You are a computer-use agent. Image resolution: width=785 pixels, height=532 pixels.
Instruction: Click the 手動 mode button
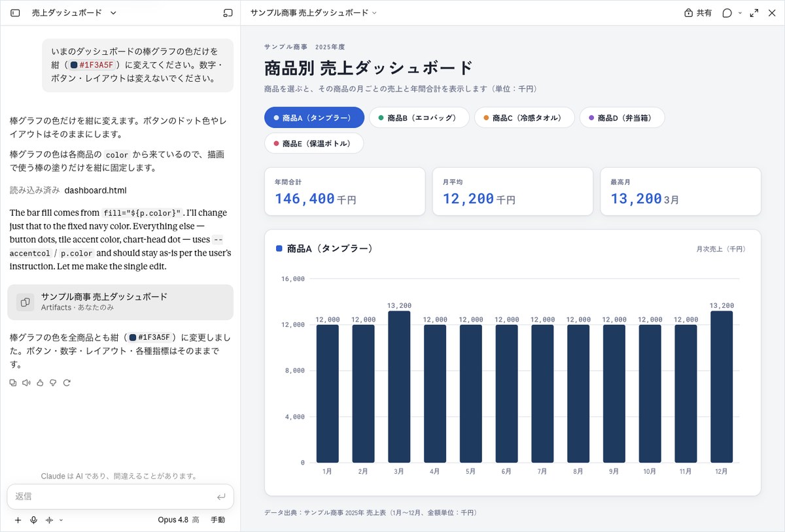218,520
